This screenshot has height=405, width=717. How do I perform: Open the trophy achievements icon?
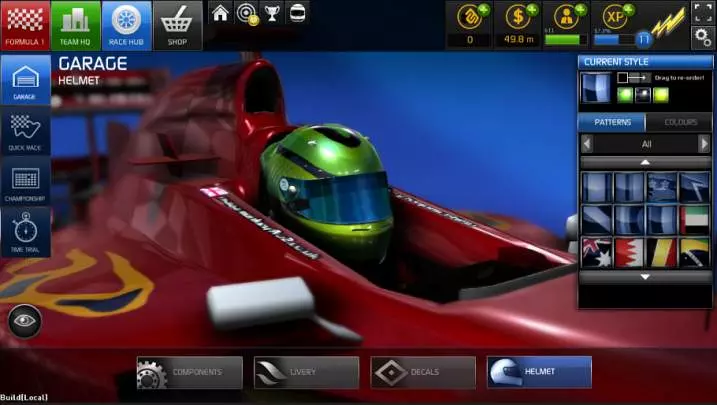[x=272, y=13]
